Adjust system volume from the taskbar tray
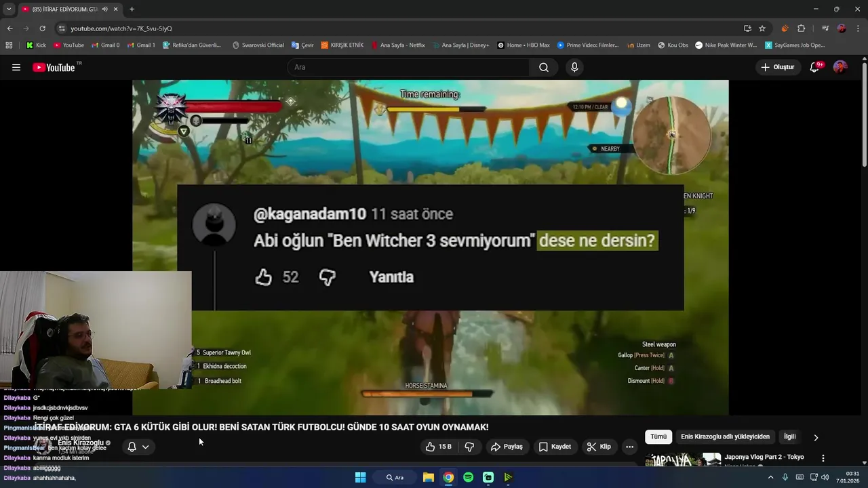This screenshot has width=868, height=488. coord(825,477)
